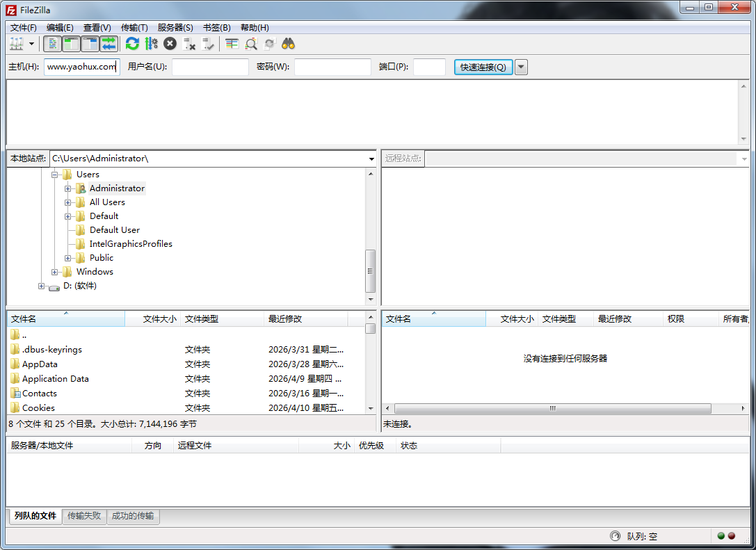Expand the Windows folder in the tree
The height and width of the screenshot is (550, 756).
tap(55, 271)
